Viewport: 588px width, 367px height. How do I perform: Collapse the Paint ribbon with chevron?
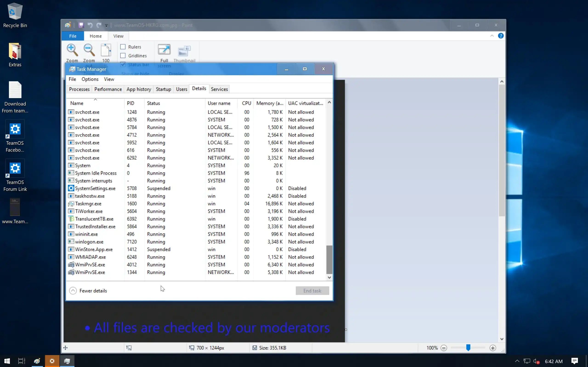pos(492,36)
